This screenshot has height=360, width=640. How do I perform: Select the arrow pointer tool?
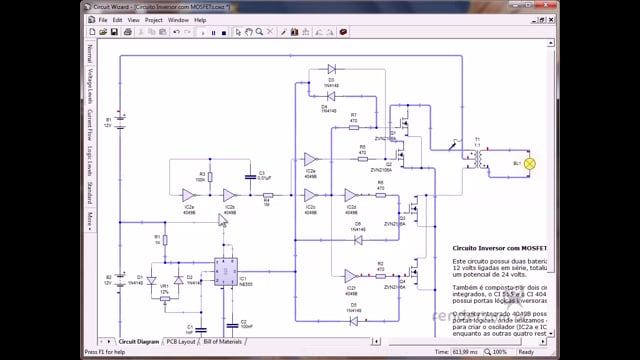238,32
